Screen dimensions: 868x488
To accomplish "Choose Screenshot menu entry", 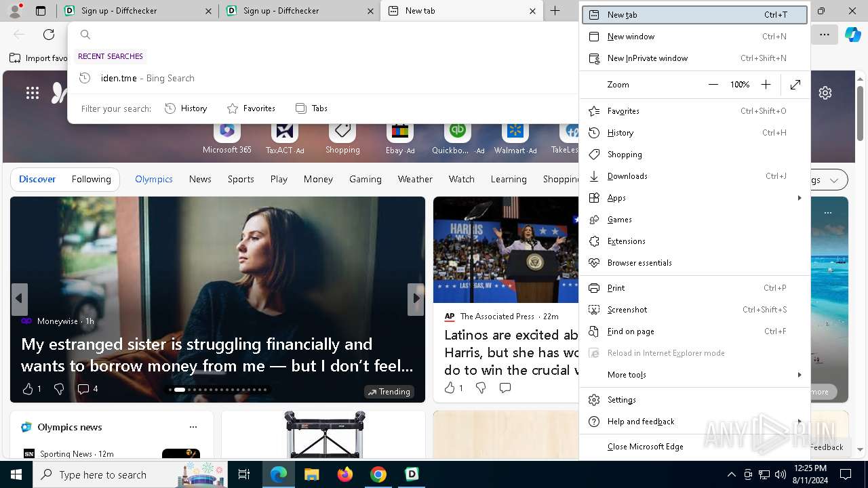I will (x=694, y=310).
